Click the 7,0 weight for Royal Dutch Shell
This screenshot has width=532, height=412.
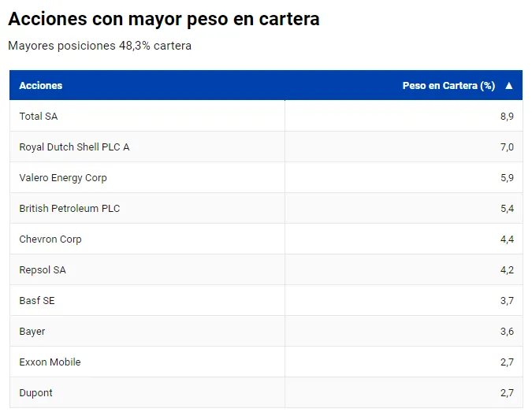[507, 147]
